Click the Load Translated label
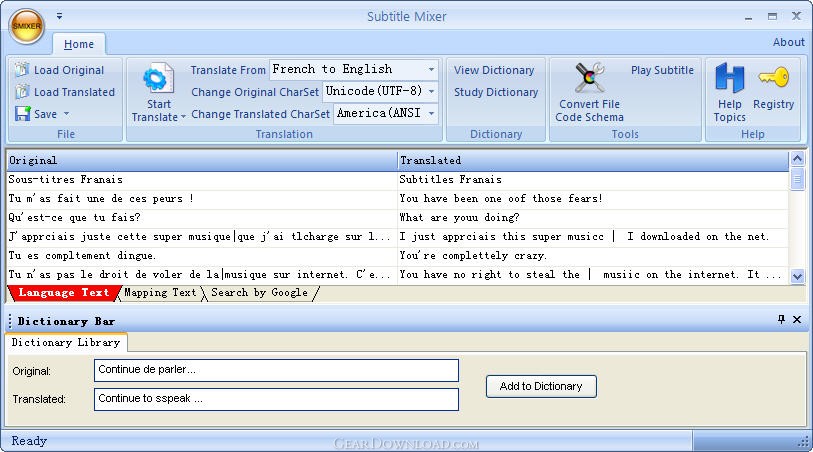Viewport: 813px width, 452px height. tap(74, 92)
